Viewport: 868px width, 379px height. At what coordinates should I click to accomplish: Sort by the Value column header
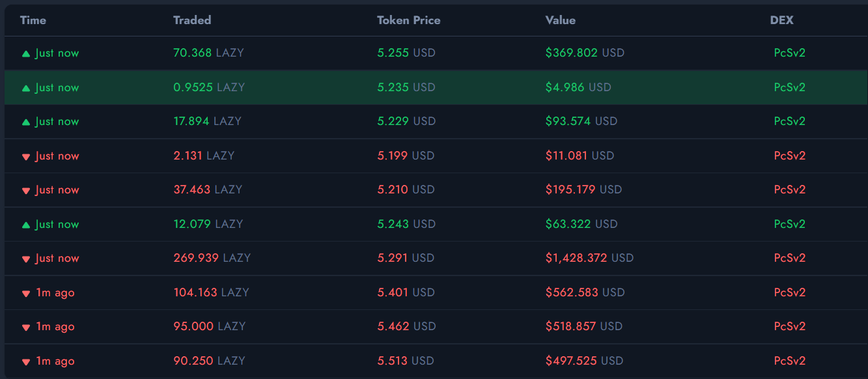tap(560, 20)
